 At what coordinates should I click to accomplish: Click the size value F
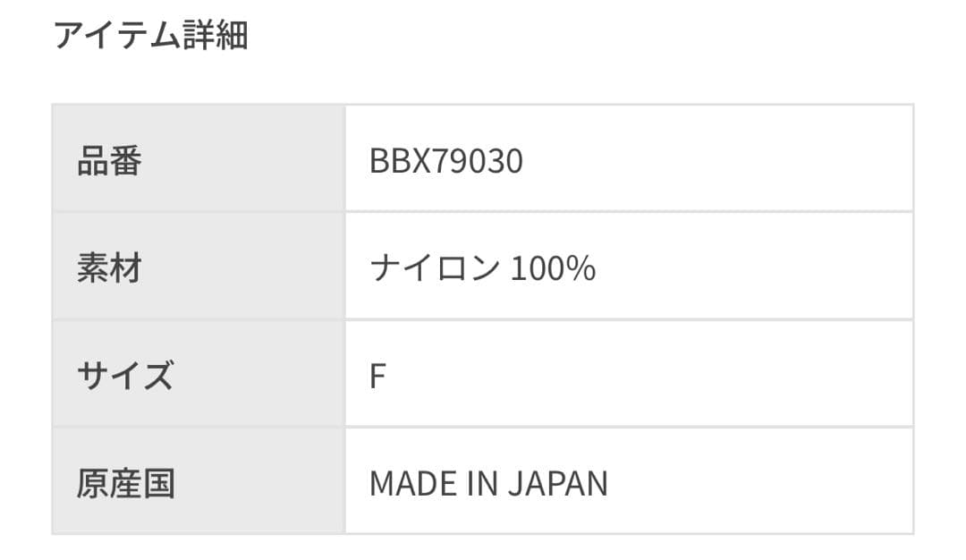(x=377, y=377)
